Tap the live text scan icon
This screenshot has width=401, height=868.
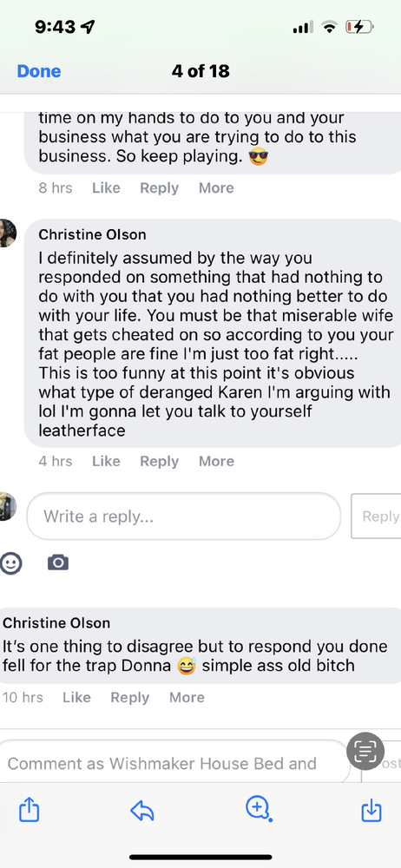pyautogui.click(x=365, y=751)
